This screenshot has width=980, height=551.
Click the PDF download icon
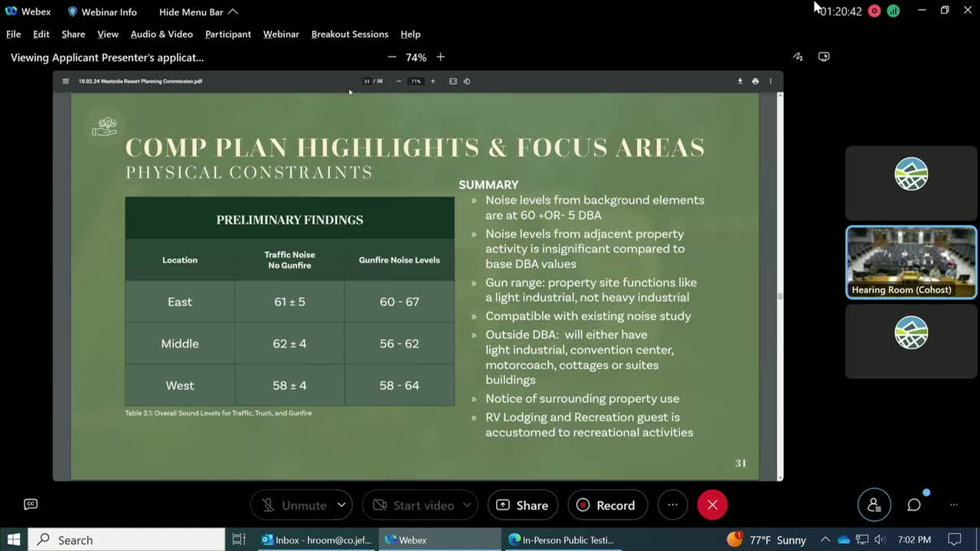tap(740, 81)
